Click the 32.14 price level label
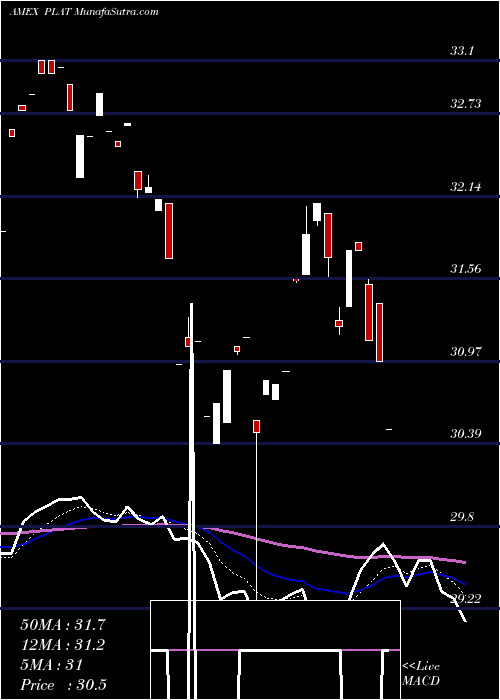This screenshot has height=700, width=500. 466,187
